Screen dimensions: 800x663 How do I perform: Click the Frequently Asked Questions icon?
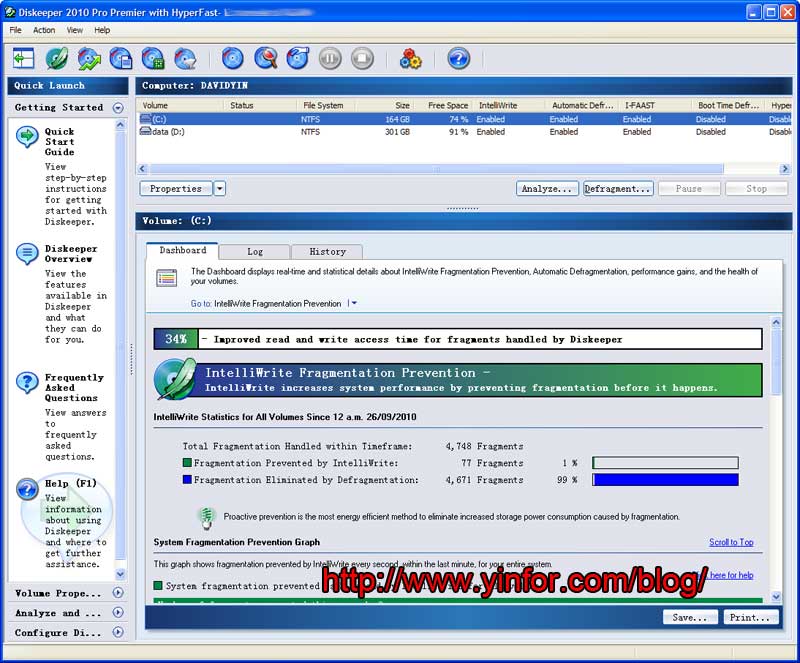(27, 382)
